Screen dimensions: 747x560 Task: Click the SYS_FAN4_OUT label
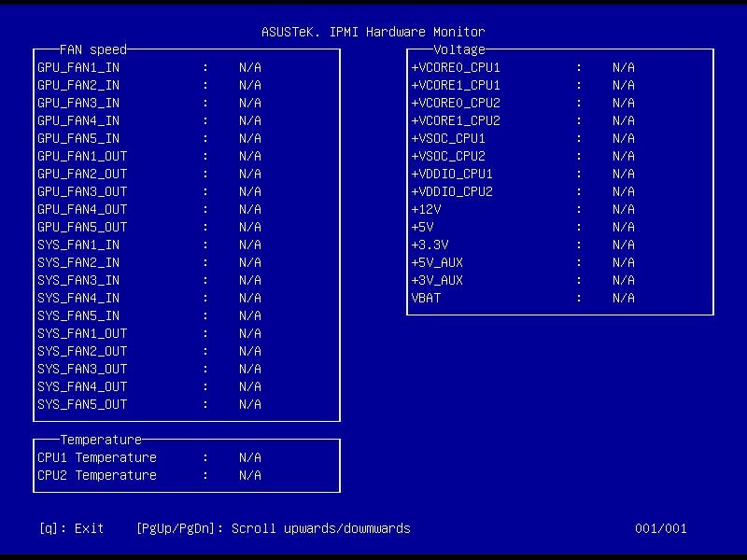pos(82,386)
